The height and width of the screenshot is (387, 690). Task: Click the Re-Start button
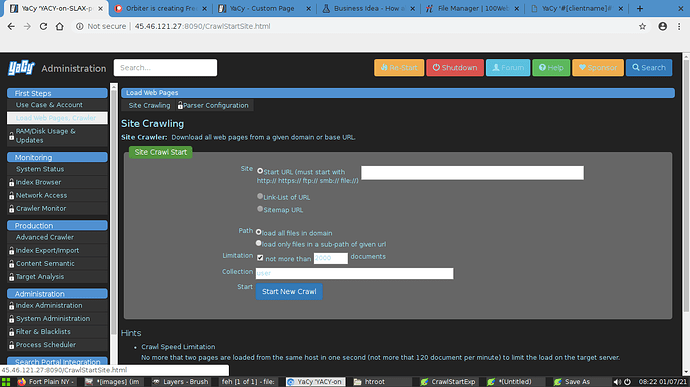[399, 68]
